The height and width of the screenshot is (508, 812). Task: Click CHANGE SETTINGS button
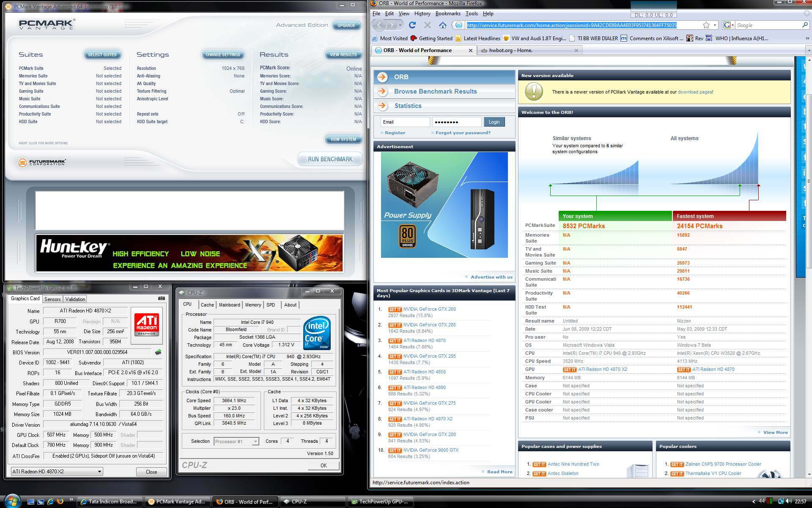(222, 55)
